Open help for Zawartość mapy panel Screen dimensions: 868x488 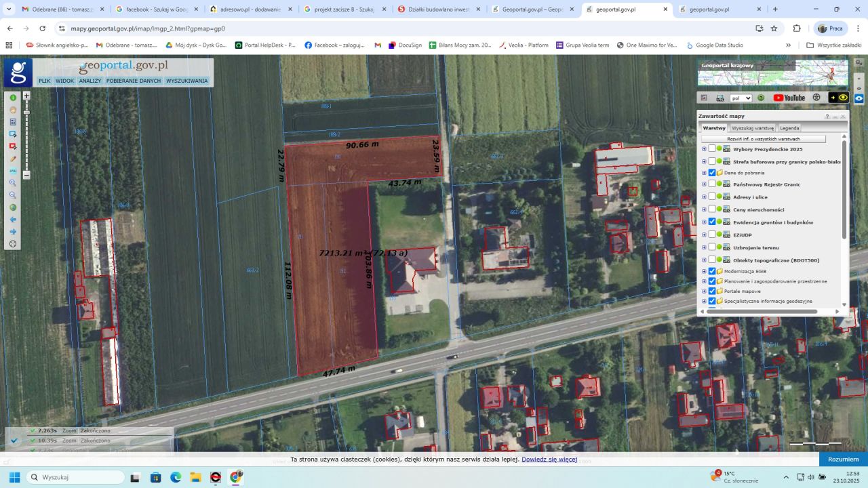click(827, 117)
